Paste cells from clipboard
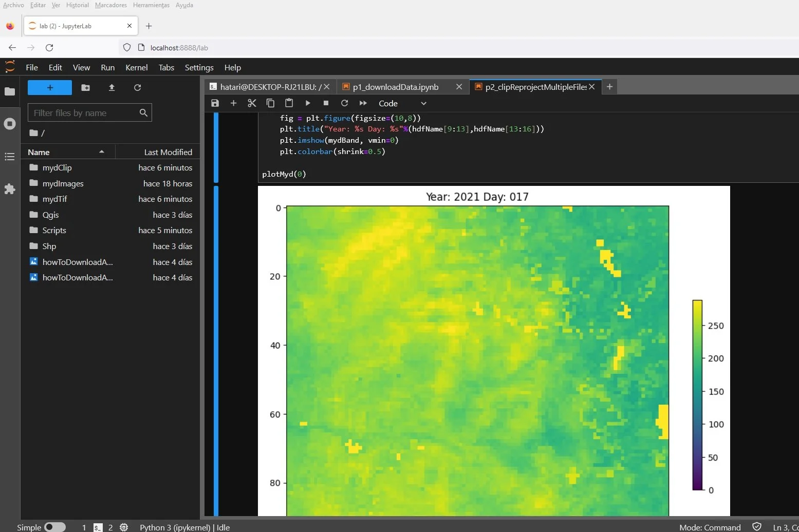The width and height of the screenshot is (799, 532). 289,103
